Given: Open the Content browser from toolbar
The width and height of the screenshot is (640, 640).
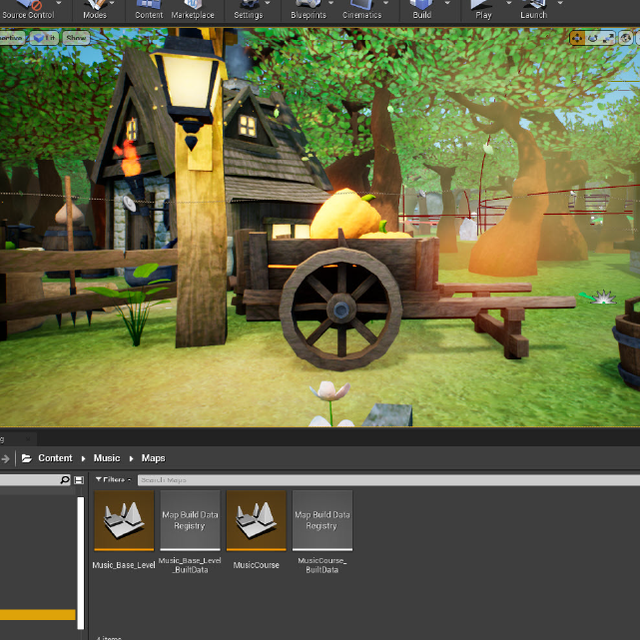Looking at the screenshot, I should pos(148,9).
